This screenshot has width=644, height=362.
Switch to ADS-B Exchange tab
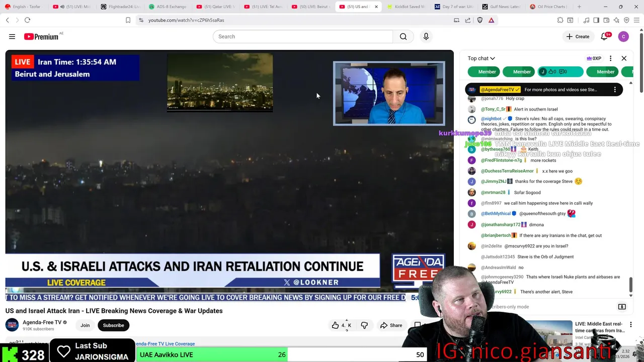point(168,7)
